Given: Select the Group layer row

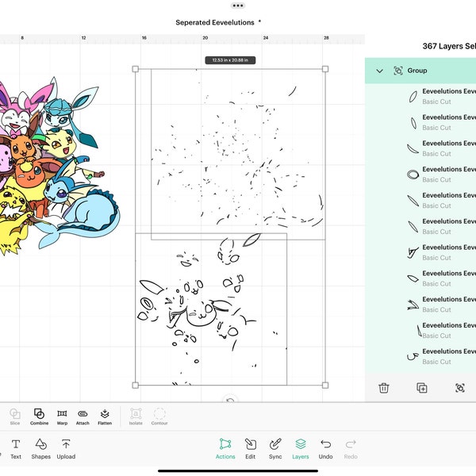Looking at the screenshot, I should coord(420,71).
